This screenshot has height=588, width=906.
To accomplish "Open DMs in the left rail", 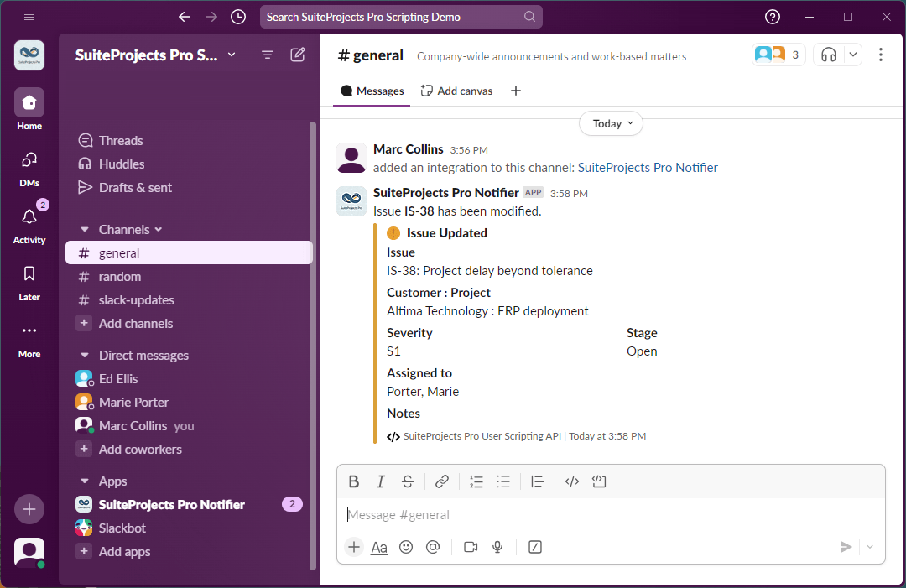I will [x=29, y=169].
